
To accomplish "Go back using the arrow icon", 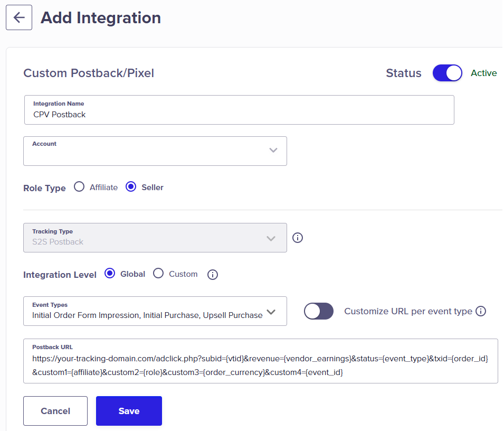I will click(19, 17).
